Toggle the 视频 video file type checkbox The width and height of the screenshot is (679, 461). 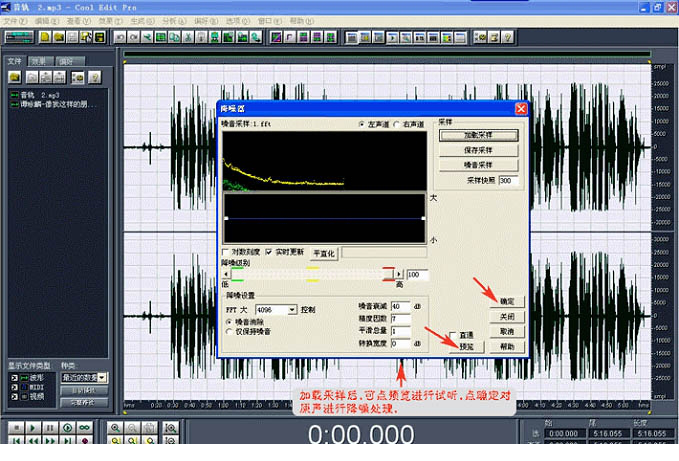(14, 396)
